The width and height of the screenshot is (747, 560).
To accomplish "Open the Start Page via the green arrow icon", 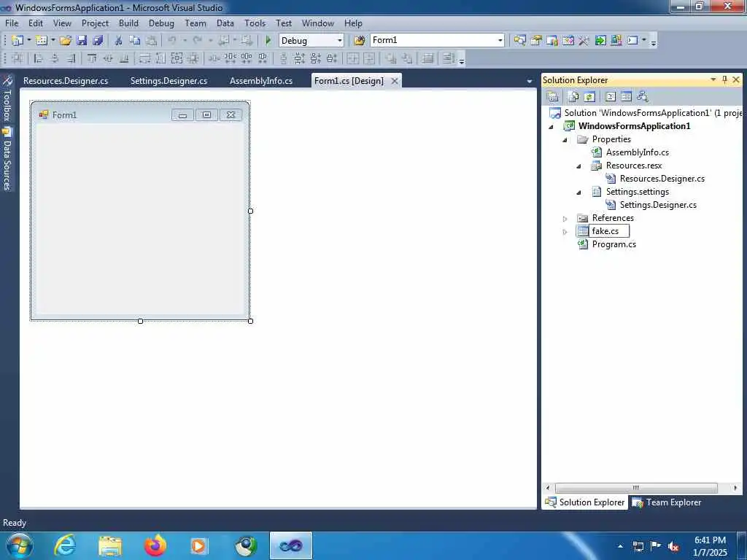I will coord(600,41).
